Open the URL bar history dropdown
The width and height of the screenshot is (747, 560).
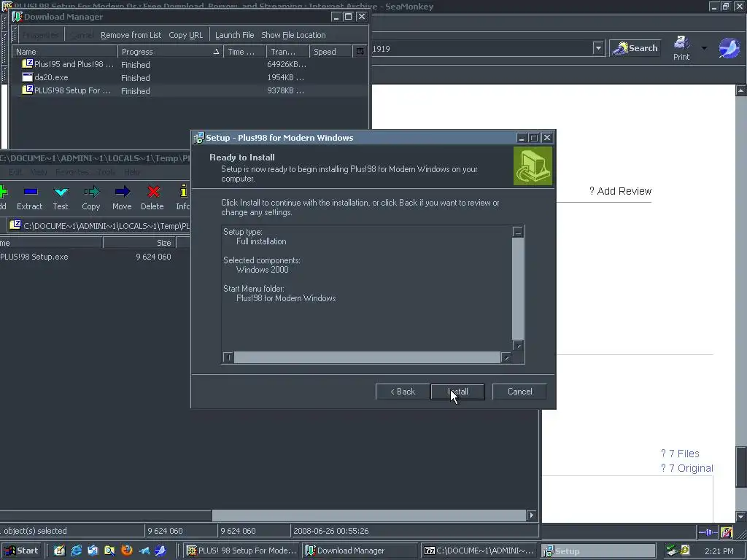point(598,48)
